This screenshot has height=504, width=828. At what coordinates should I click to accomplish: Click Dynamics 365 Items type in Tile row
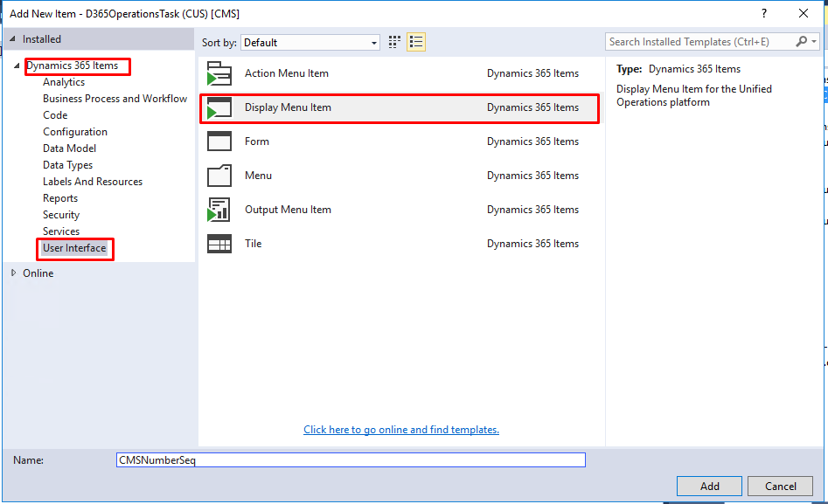click(532, 244)
